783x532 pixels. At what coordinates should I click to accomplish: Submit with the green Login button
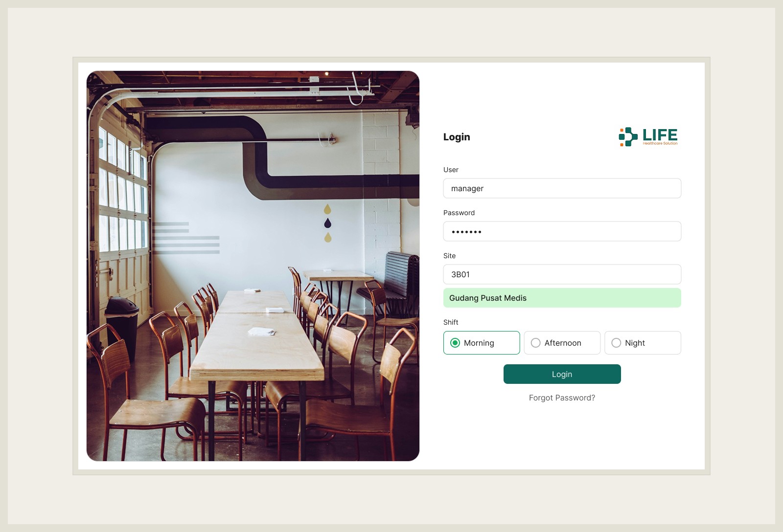coord(562,374)
